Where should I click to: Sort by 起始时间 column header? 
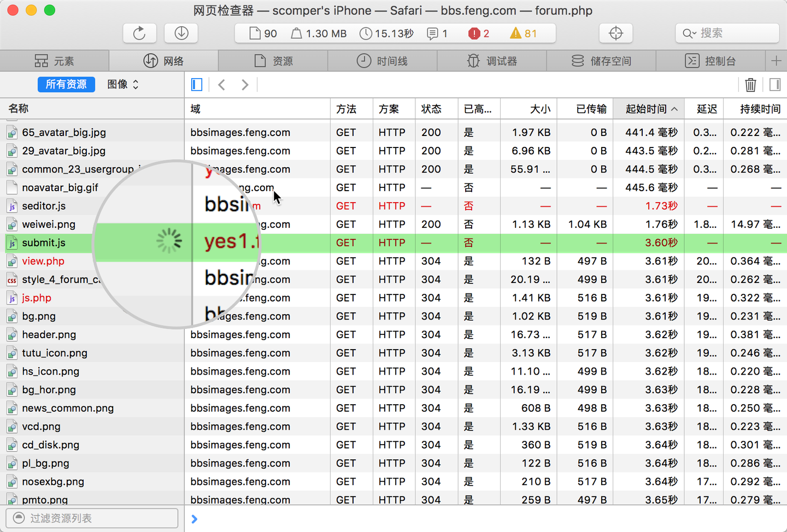tap(648, 109)
